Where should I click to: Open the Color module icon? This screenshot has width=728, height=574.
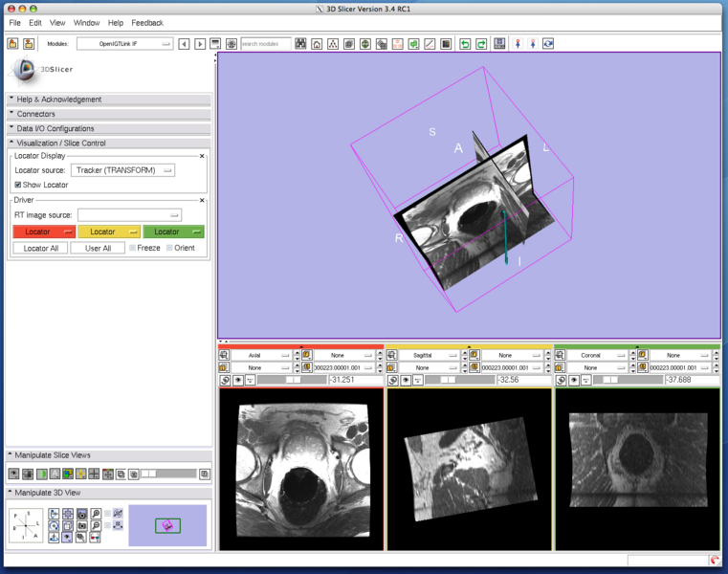[x=446, y=44]
